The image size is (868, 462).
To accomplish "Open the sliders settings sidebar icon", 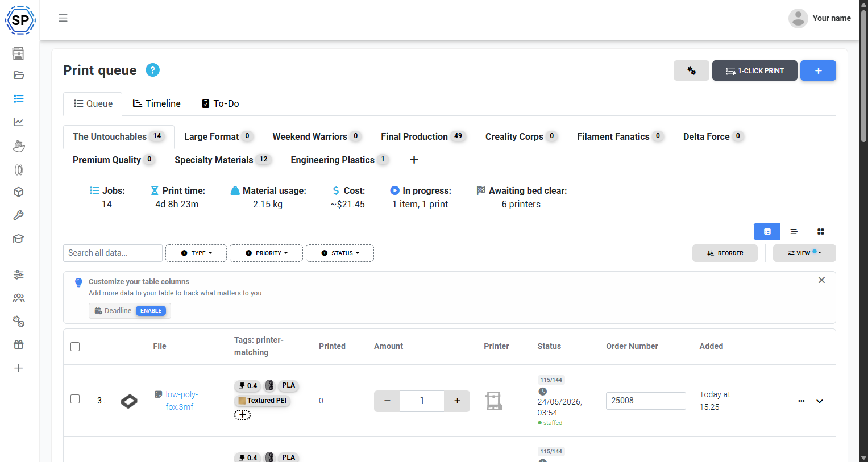I will (x=18, y=275).
